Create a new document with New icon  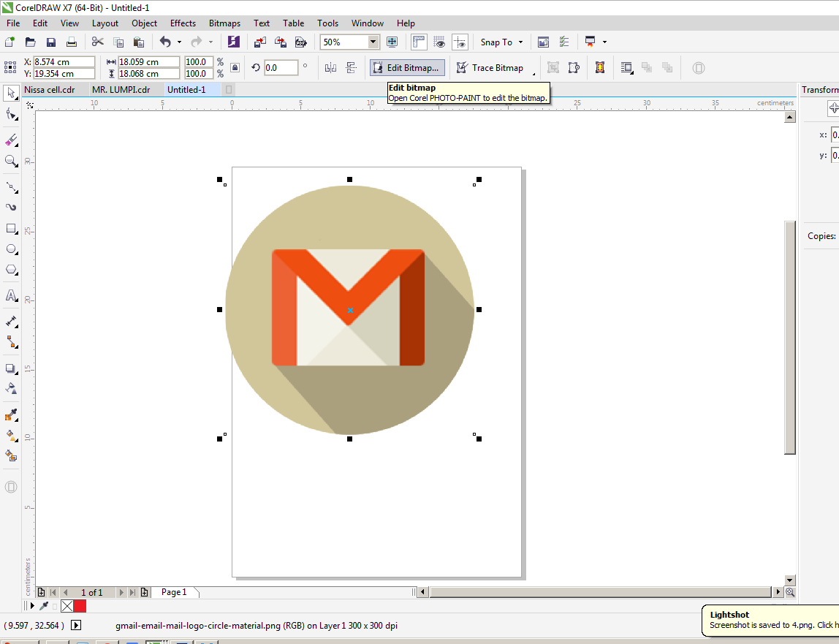tap(10, 42)
